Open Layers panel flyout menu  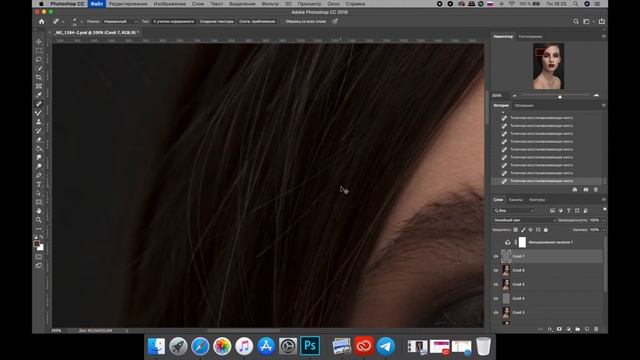click(604, 200)
